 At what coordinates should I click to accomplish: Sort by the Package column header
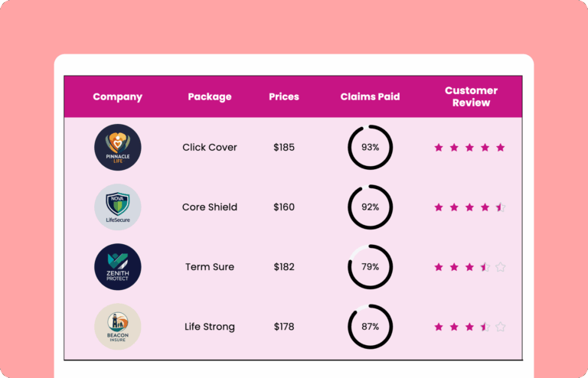(210, 96)
